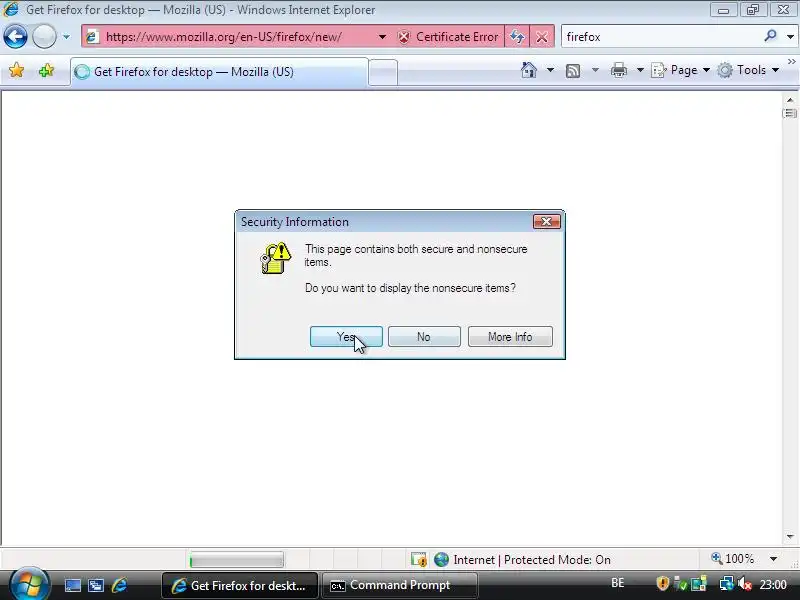
Task: Click the magnifier Search icon
Action: [770, 36]
